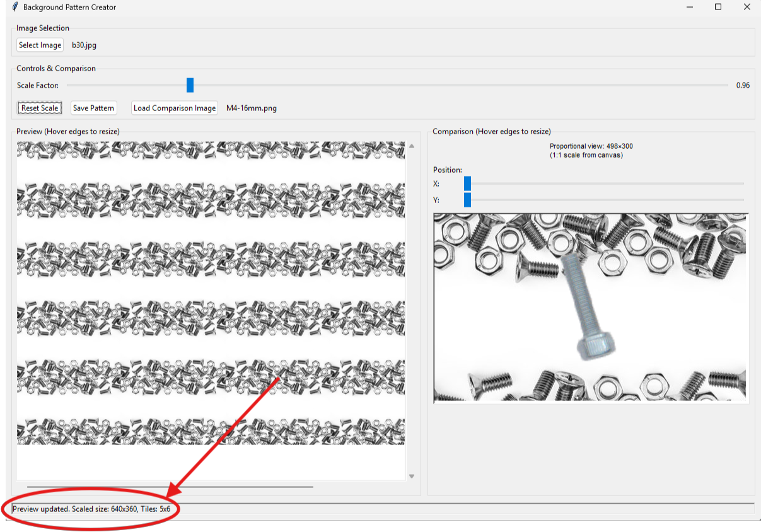761x532 pixels.
Task: Click the b30.jpg file name label
Action: pos(84,45)
